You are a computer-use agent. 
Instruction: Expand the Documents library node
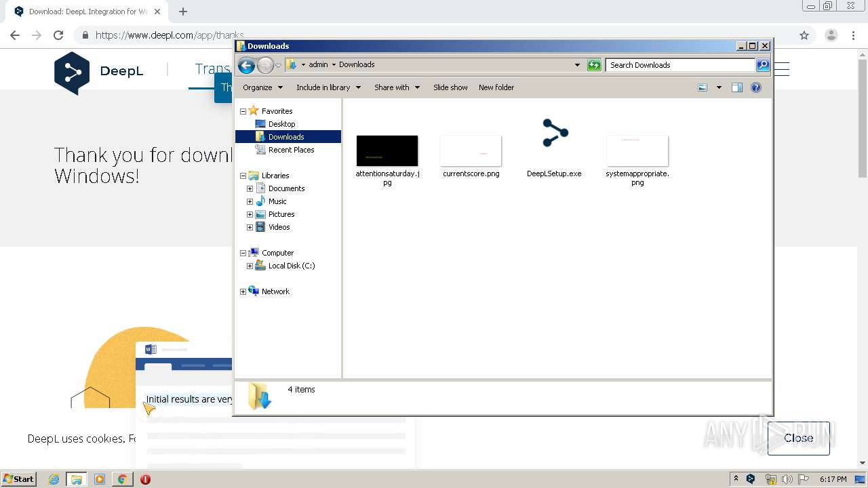click(250, 188)
